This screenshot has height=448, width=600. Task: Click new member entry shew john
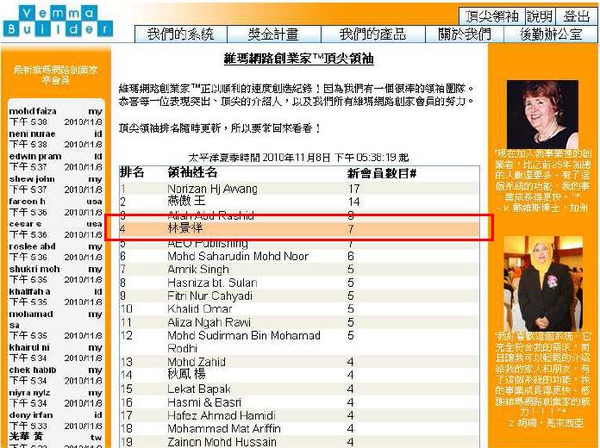[x=32, y=179]
